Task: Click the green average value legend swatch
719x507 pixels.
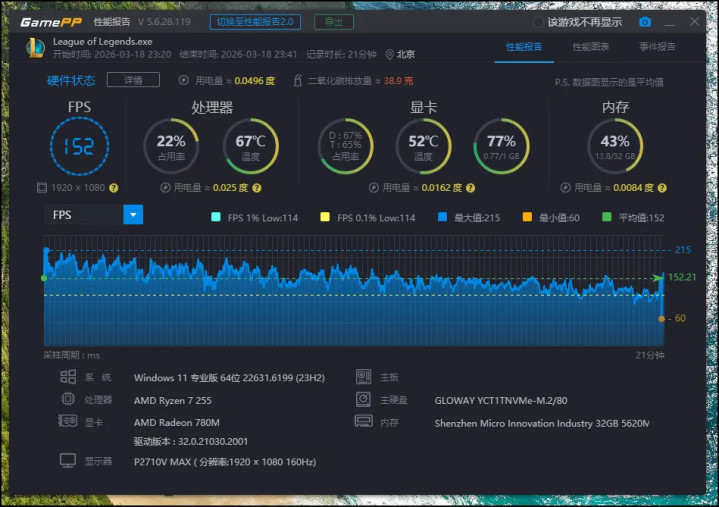Action: pos(607,217)
